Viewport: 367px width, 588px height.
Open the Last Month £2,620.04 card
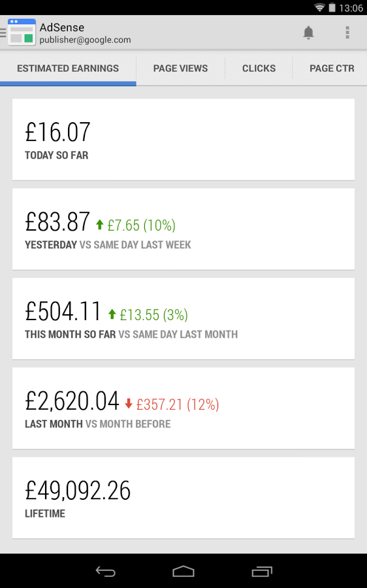[183, 408]
